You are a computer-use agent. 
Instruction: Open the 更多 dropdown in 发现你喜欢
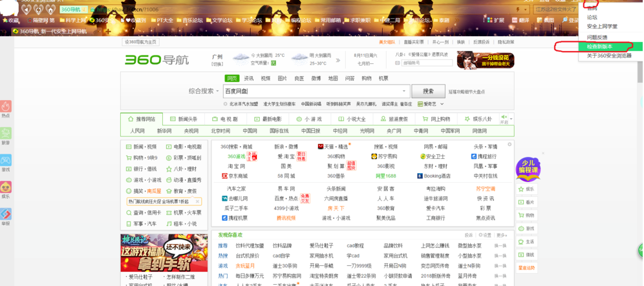click(x=502, y=235)
